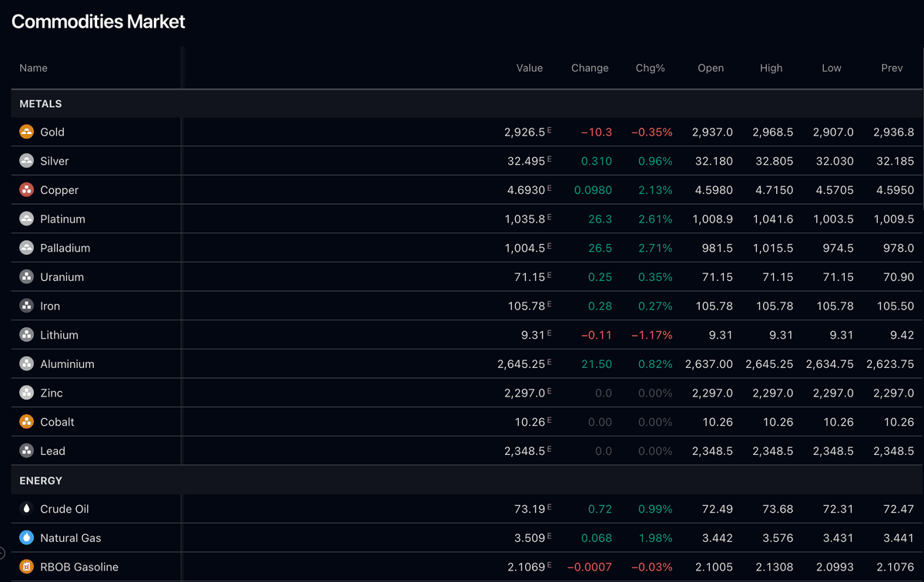This screenshot has width=924, height=582.
Task: Click the Crude Oil droplet icon
Action: [x=26, y=509]
